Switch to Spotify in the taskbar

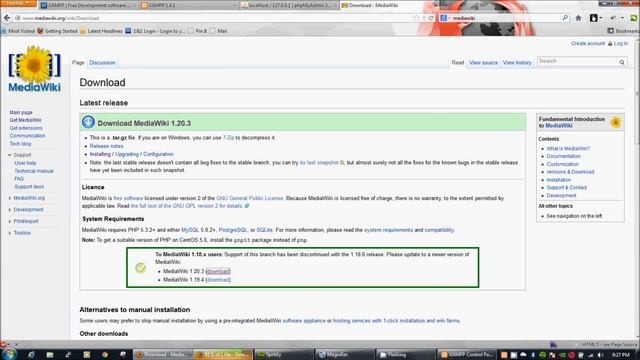click(284, 355)
